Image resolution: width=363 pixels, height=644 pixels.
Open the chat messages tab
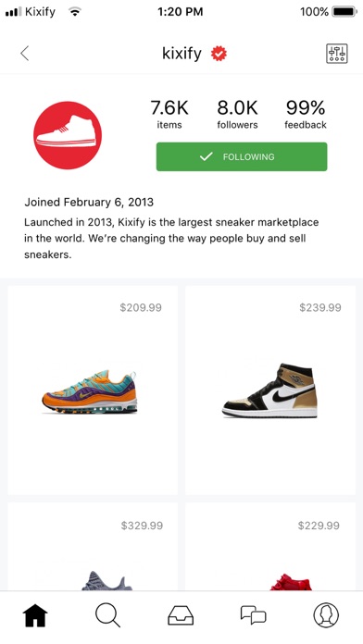click(x=253, y=615)
